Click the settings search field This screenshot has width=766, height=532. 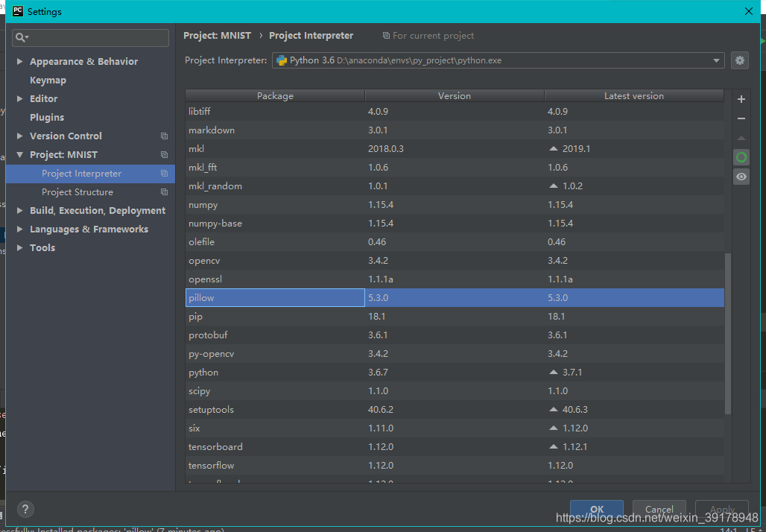point(90,37)
